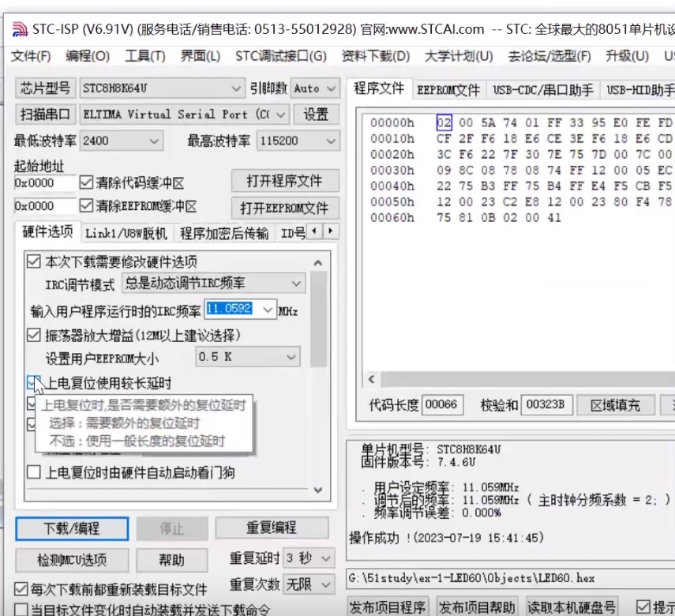
Task: Switch to USB-CDC/串口助手 tab
Action: pyautogui.click(x=543, y=90)
